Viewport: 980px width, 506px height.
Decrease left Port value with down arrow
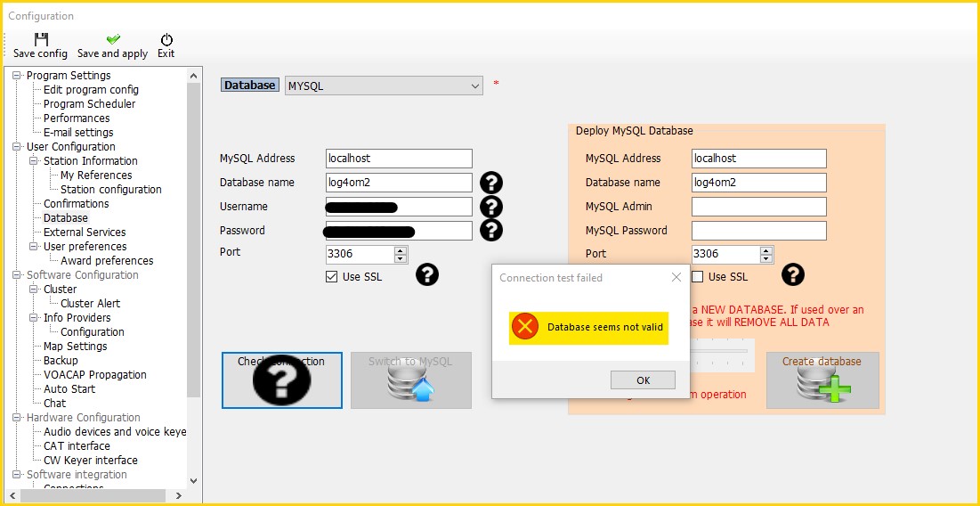[x=401, y=258]
